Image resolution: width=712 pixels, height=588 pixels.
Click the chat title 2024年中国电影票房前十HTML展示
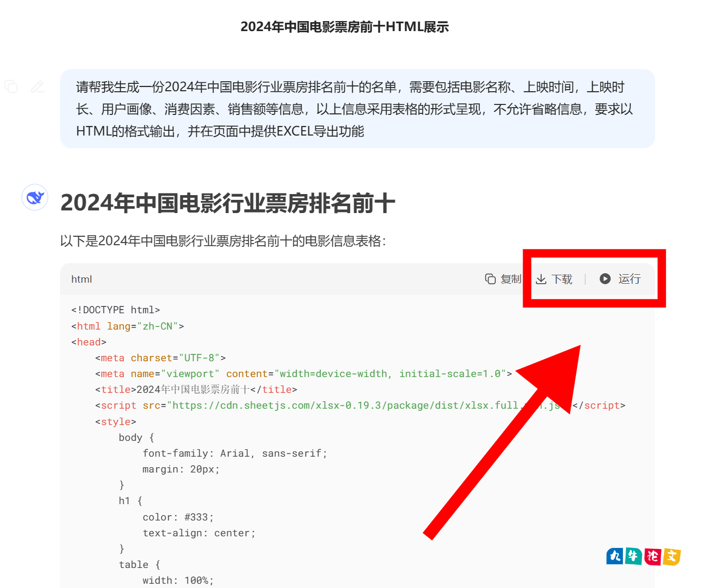pyautogui.click(x=345, y=27)
